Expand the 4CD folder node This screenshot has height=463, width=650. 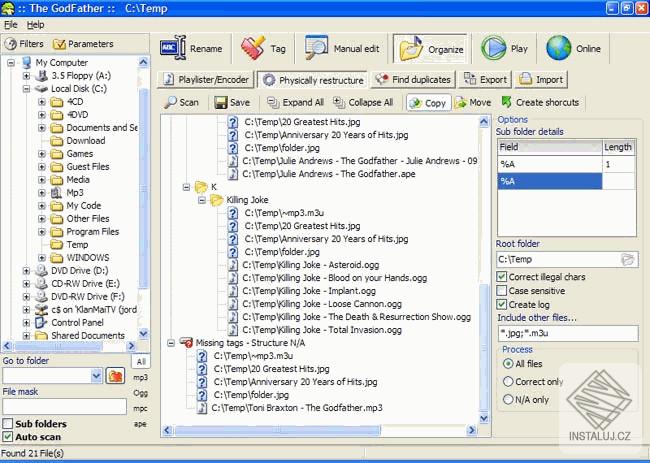click(41, 102)
